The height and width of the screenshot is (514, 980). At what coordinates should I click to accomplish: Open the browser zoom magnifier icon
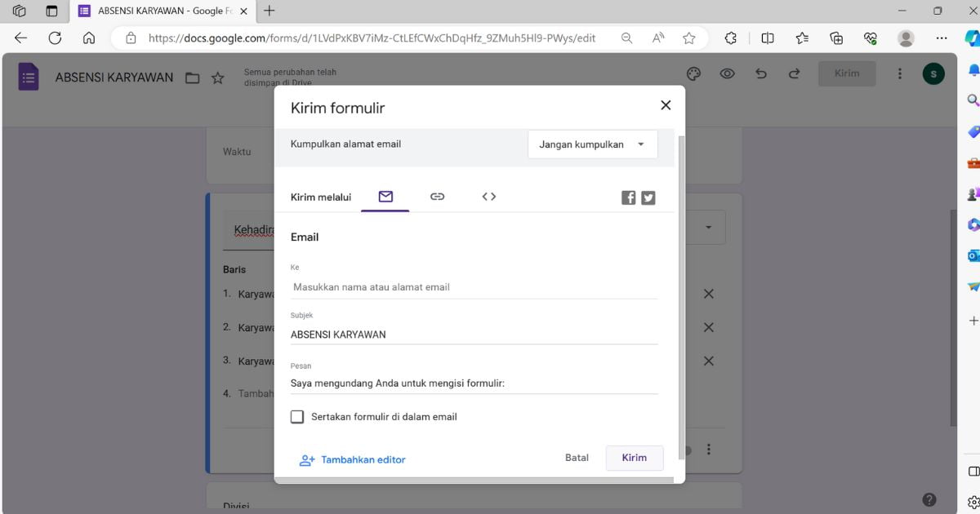(627, 38)
